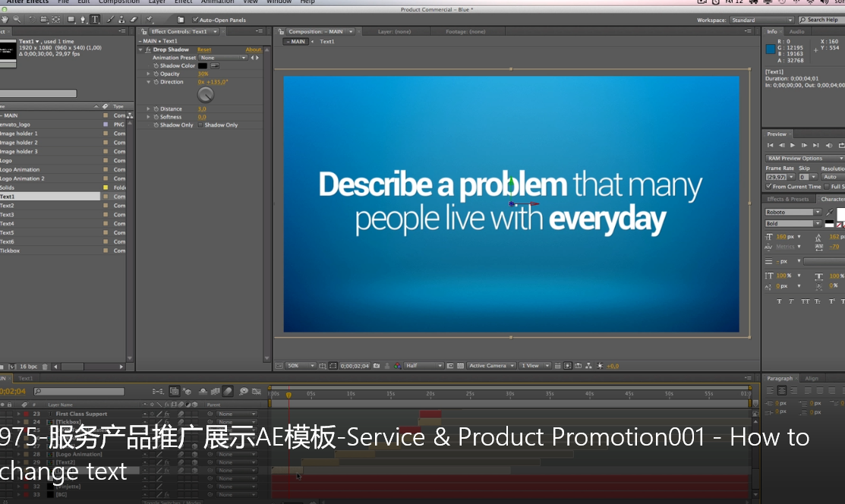
Task: Click the interpret footage bit depth 16 bpc
Action: tap(29, 367)
